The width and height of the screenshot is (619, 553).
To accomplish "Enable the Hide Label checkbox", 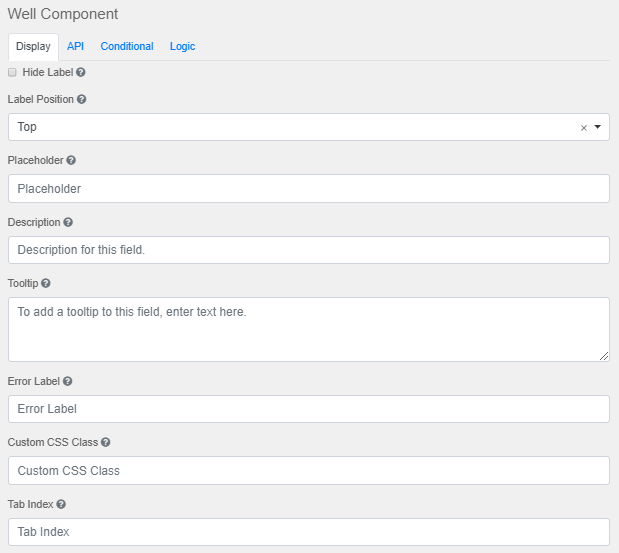I will (x=12, y=73).
